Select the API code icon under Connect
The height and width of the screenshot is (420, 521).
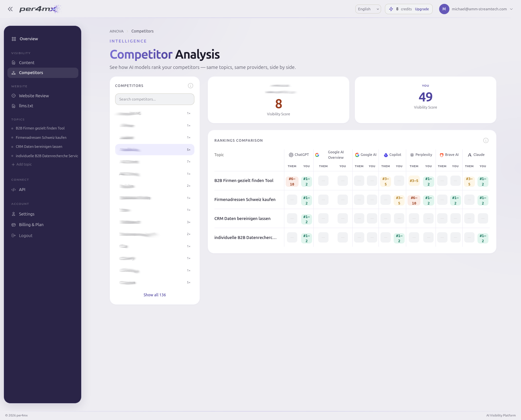[x=13, y=190]
